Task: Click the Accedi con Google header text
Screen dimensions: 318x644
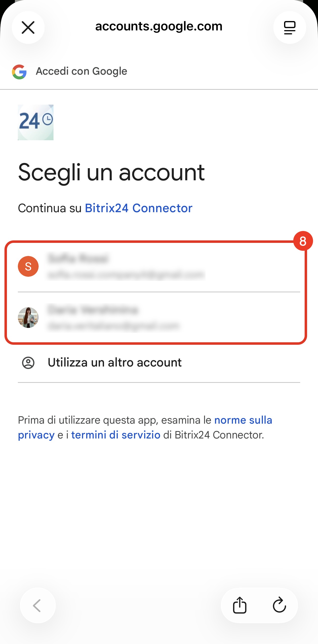Action: pyautogui.click(x=81, y=71)
